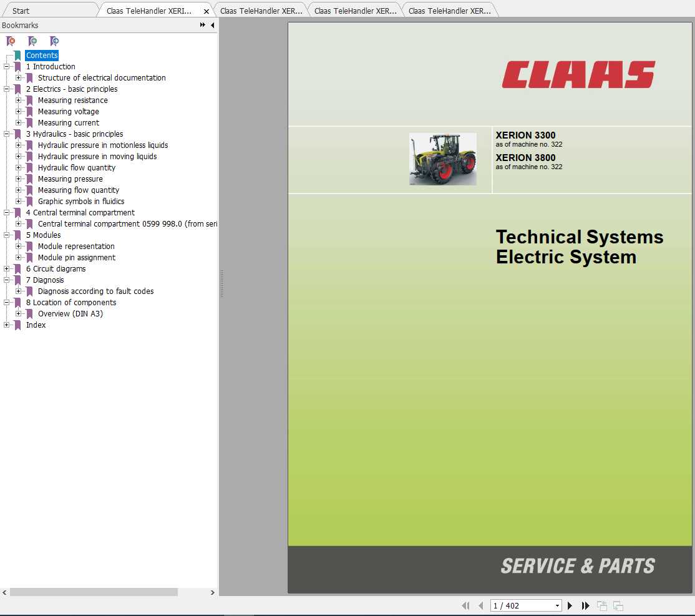Click the double-arrow expand icon in Bookmarks header
The image size is (695, 616).
203,25
